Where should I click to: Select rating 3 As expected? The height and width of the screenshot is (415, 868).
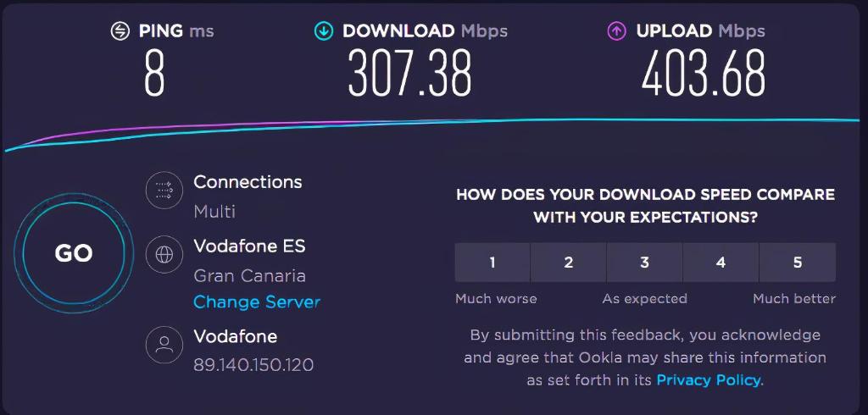645,263
